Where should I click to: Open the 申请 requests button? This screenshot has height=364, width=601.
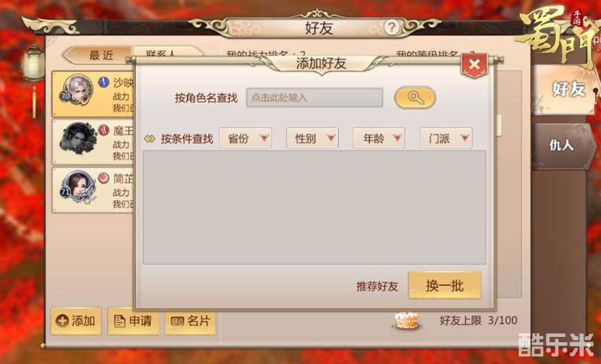[x=133, y=320]
